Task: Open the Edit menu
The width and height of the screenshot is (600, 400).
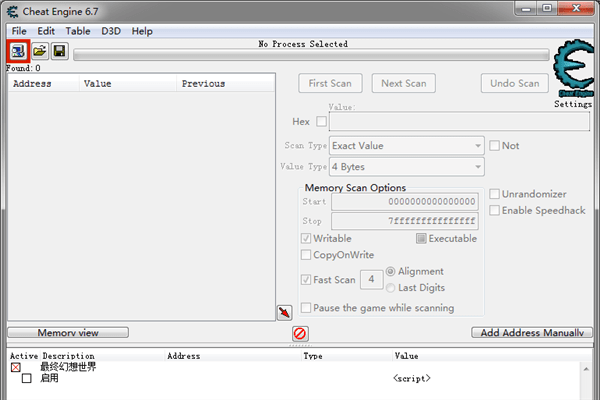Action: (x=46, y=31)
